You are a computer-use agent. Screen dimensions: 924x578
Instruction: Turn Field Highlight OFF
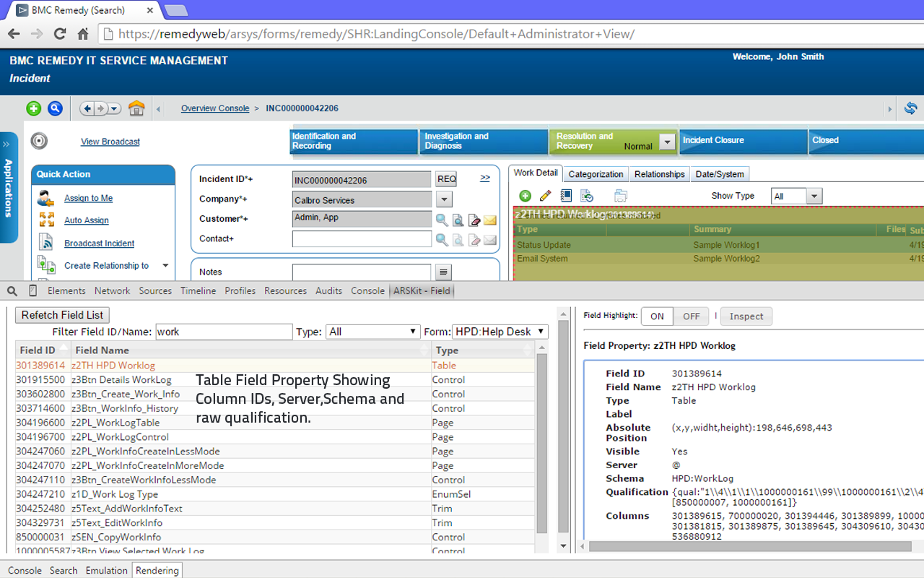pyautogui.click(x=691, y=316)
